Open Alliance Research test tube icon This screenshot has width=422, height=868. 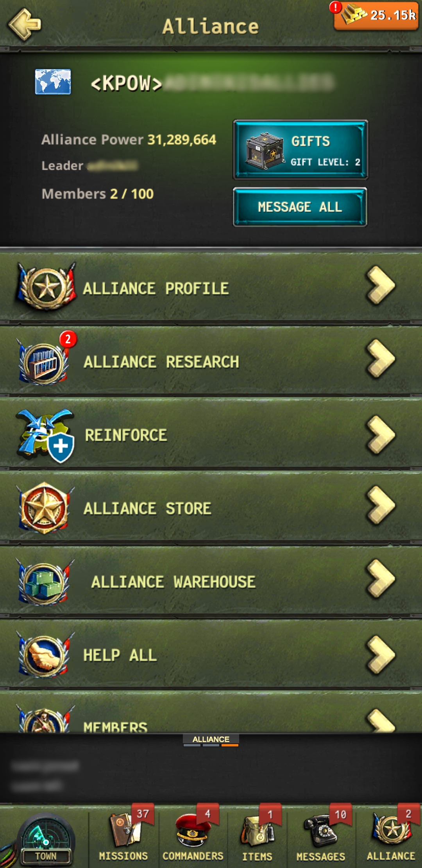pyautogui.click(x=44, y=361)
